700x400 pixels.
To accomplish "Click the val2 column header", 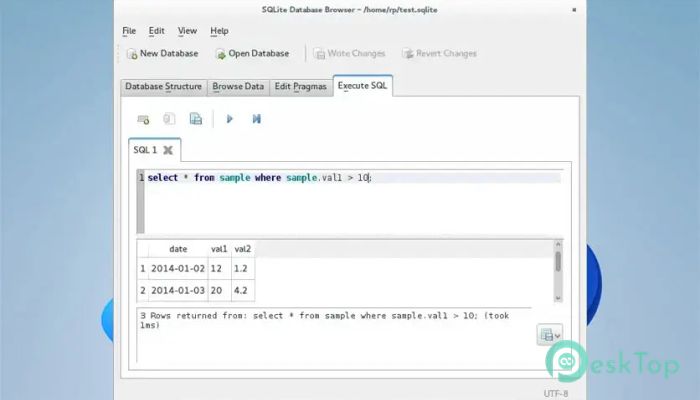I will click(x=243, y=249).
